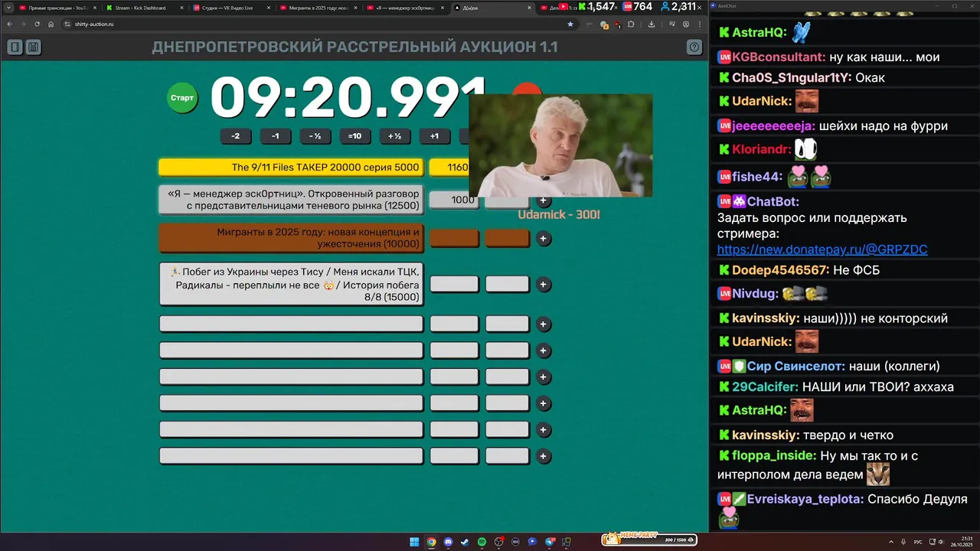The height and width of the screenshot is (551, 980).
Task: Select the brown Мигранты в 2025 году lot
Action: tap(291, 238)
